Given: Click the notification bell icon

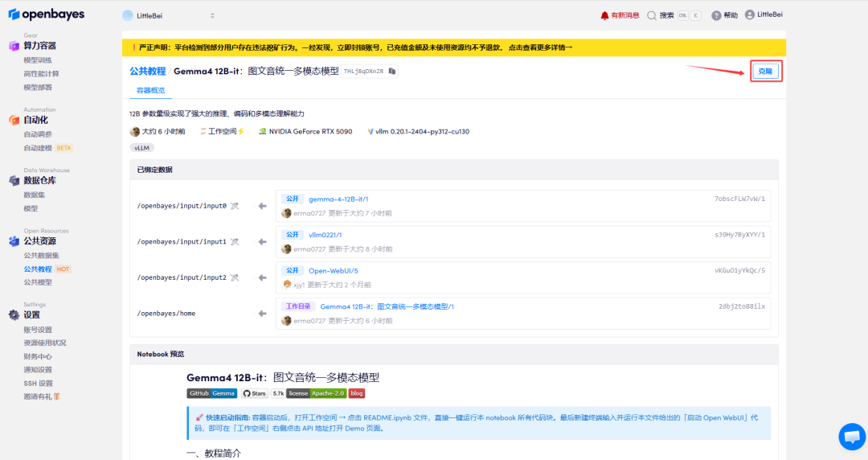Looking at the screenshot, I should [604, 15].
